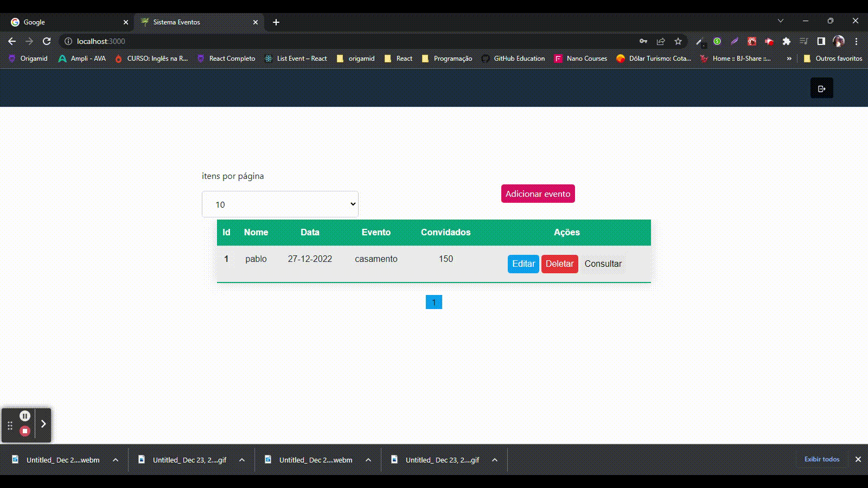Open the itens por página dropdown

[x=279, y=204]
